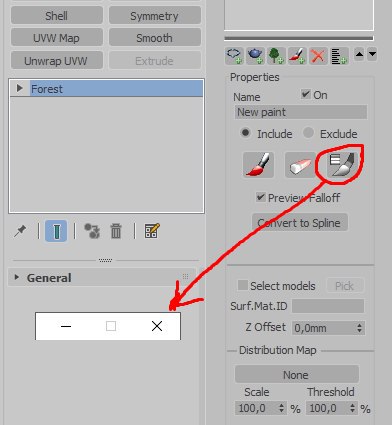Click the greyed Pick models button
This screenshot has height=425, width=392.
[x=345, y=286]
